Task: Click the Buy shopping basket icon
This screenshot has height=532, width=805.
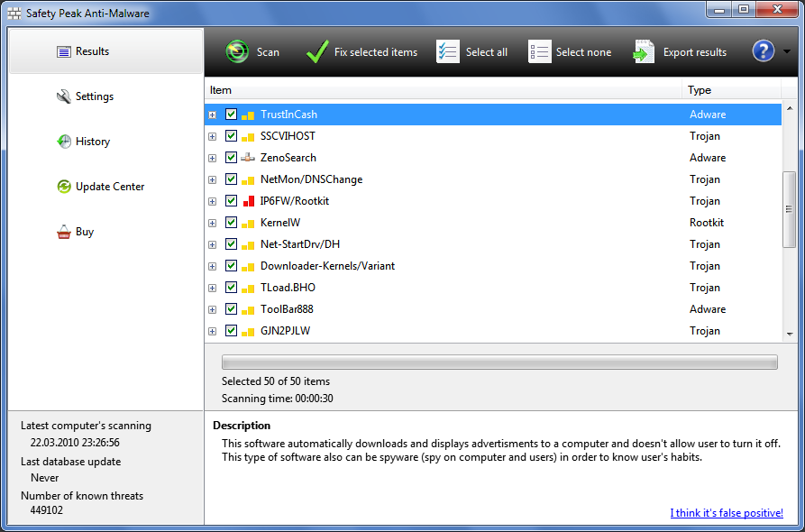Action: tap(64, 232)
